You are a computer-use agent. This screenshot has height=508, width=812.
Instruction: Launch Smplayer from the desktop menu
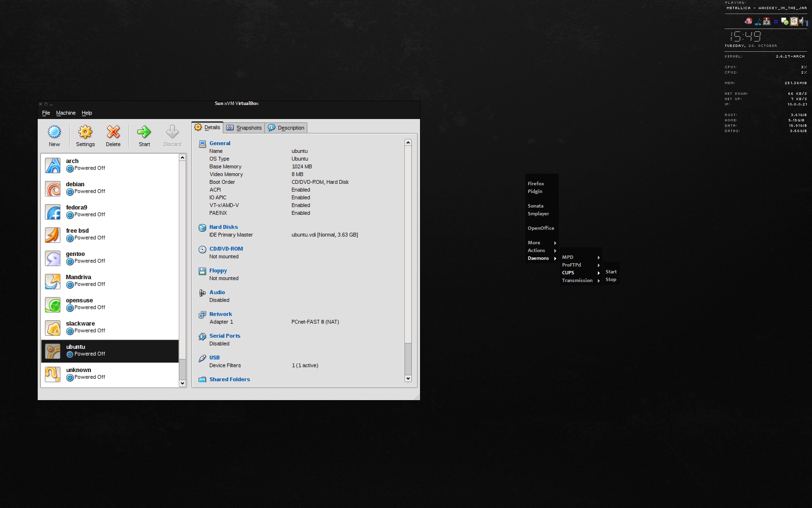point(538,214)
